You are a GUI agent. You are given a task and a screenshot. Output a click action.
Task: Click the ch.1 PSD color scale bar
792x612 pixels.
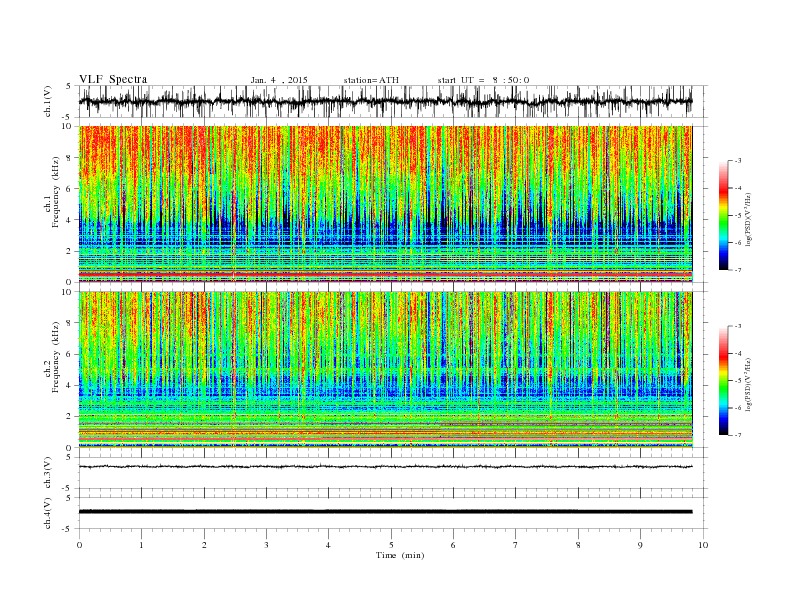click(723, 215)
